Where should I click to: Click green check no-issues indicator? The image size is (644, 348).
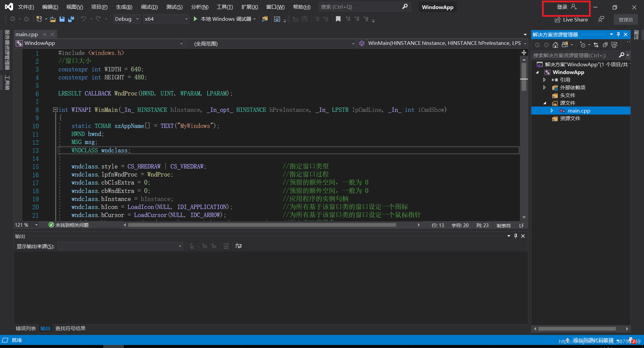[x=51, y=225]
